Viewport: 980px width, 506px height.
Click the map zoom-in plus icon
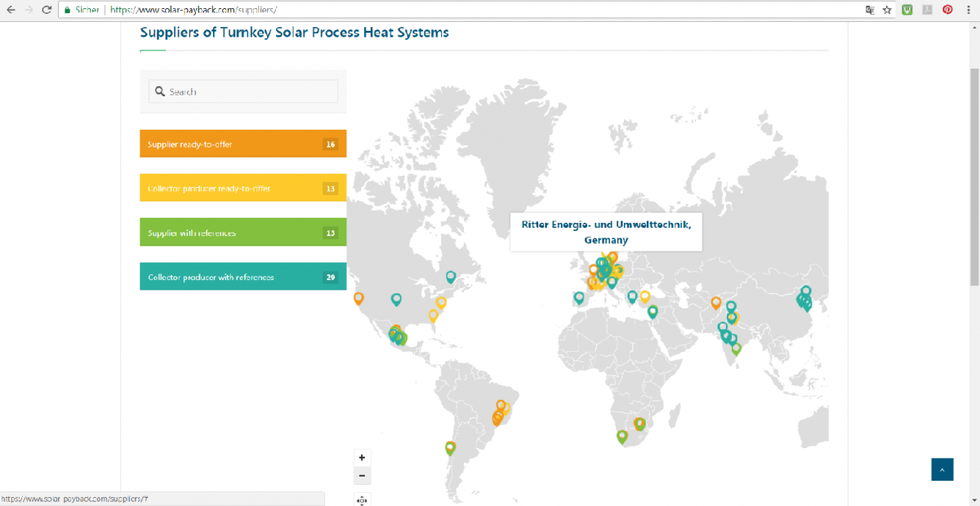click(x=362, y=457)
